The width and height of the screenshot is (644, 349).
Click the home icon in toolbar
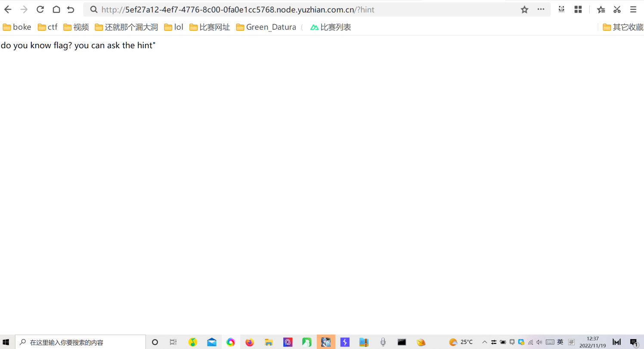[56, 9]
